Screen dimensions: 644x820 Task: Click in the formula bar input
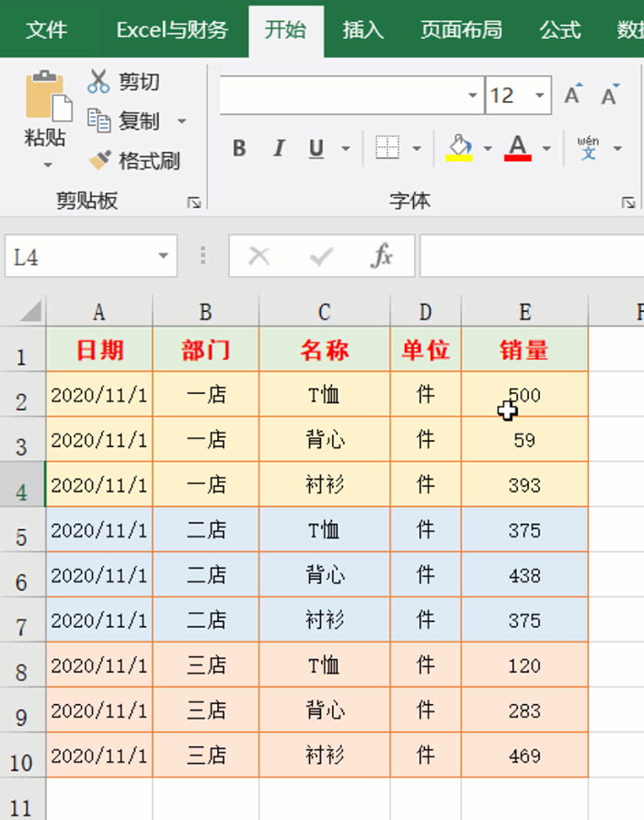(x=532, y=256)
